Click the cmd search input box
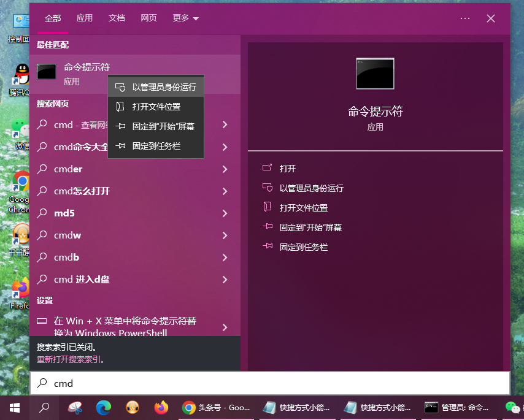The height and width of the screenshot is (420, 524). click(x=270, y=383)
